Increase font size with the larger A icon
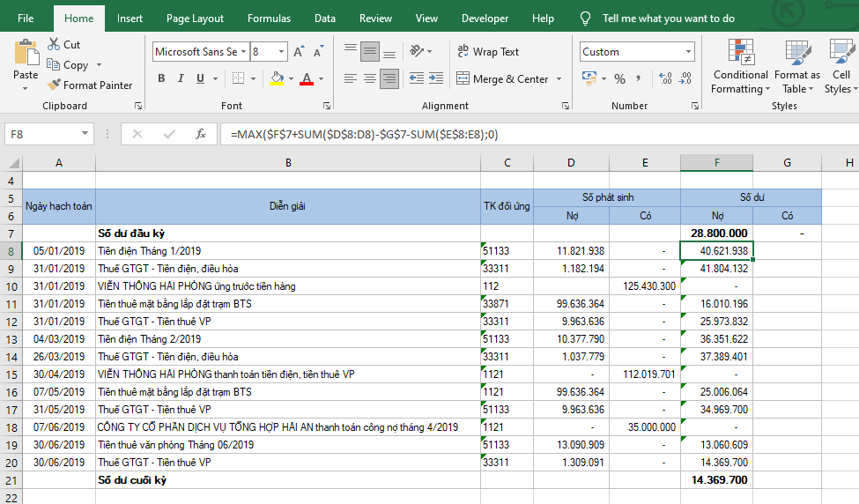 point(300,52)
